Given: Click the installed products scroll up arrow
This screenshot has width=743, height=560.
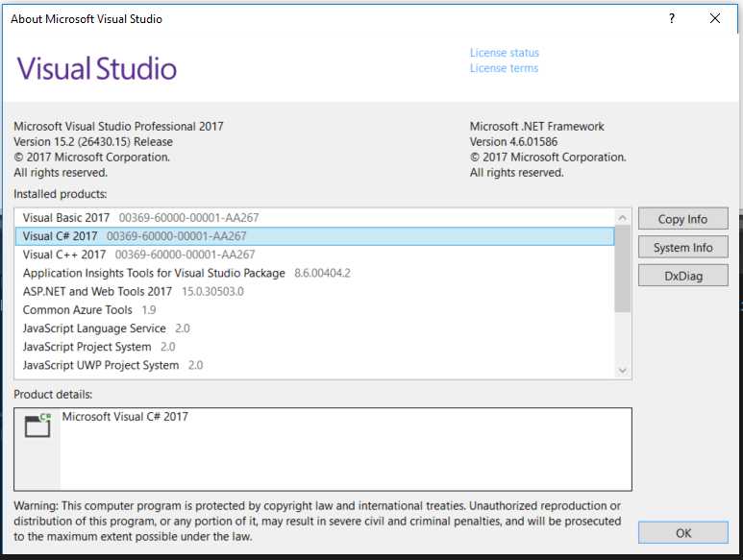Looking at the screenshot, I should (x=623, y=218).
